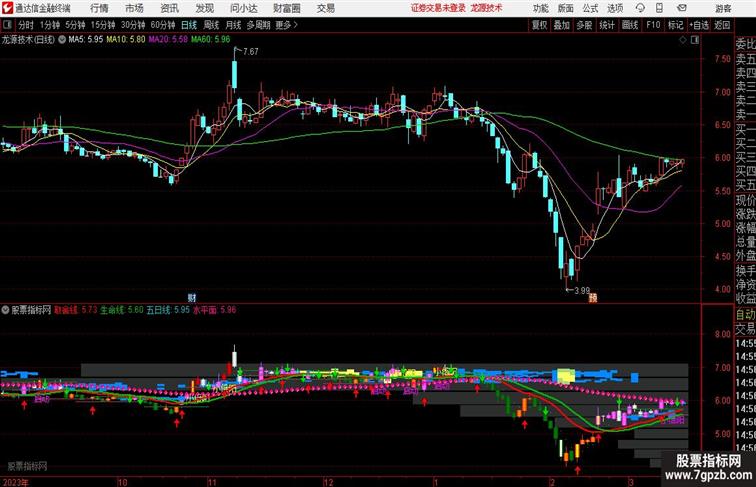Open the message envelope icon

pyautogui.click(x=682, y=8)
